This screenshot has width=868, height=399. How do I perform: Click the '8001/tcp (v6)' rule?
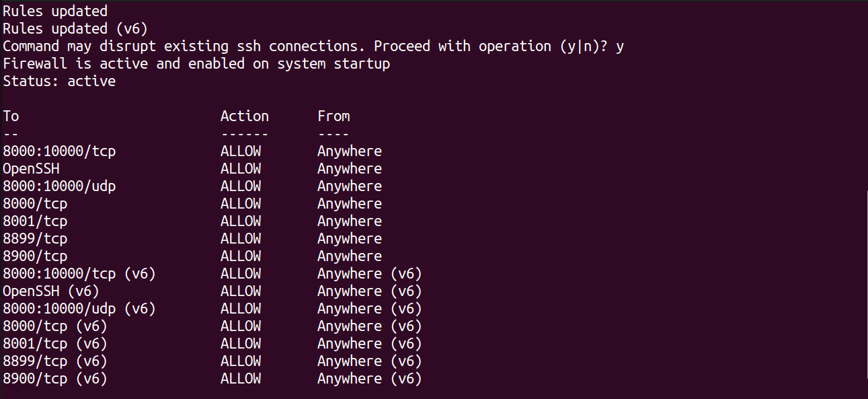[x=55, y=344]
